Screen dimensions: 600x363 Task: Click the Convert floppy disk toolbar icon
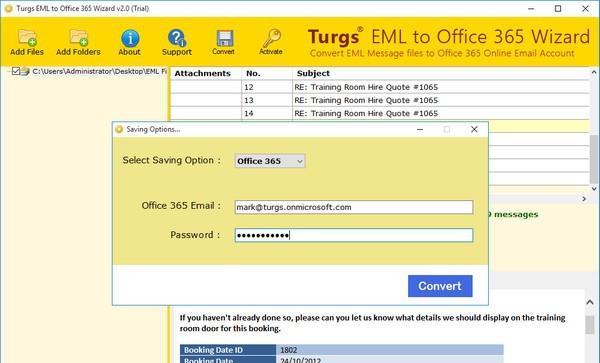pyautogui.click(x=223, y=42)
